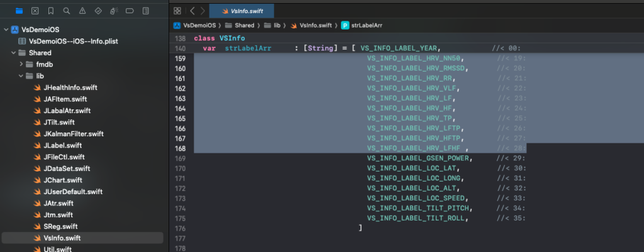Open the Find navigator magnifier icon
This screenshot has height=252, width=644.
click(x=66, y=11)
